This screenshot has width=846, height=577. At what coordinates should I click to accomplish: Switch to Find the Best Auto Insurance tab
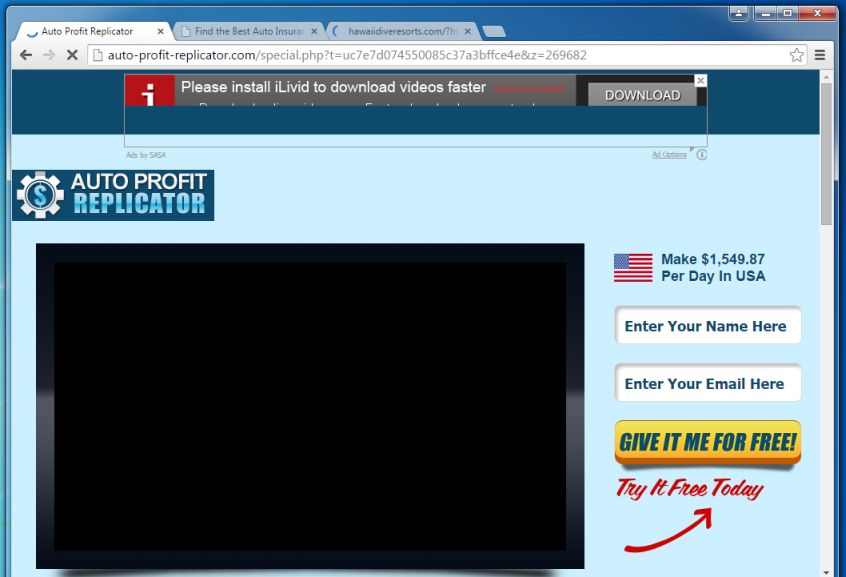249,31
